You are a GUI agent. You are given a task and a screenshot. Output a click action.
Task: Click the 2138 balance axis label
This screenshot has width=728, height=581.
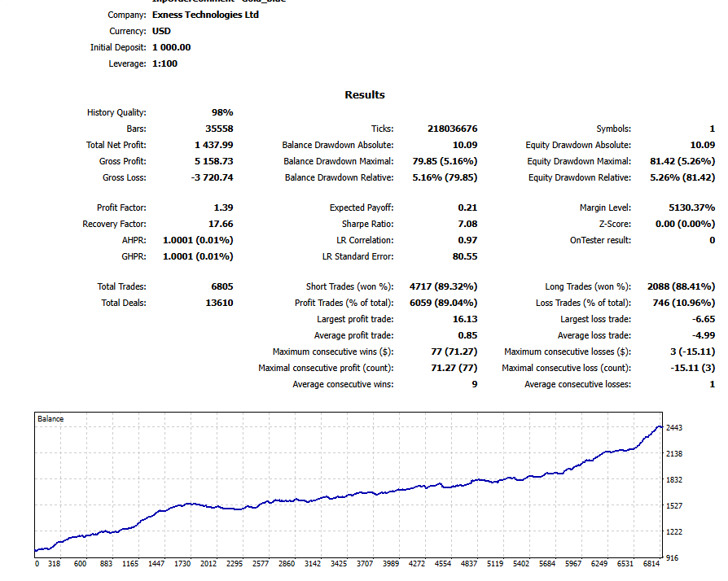674,453
